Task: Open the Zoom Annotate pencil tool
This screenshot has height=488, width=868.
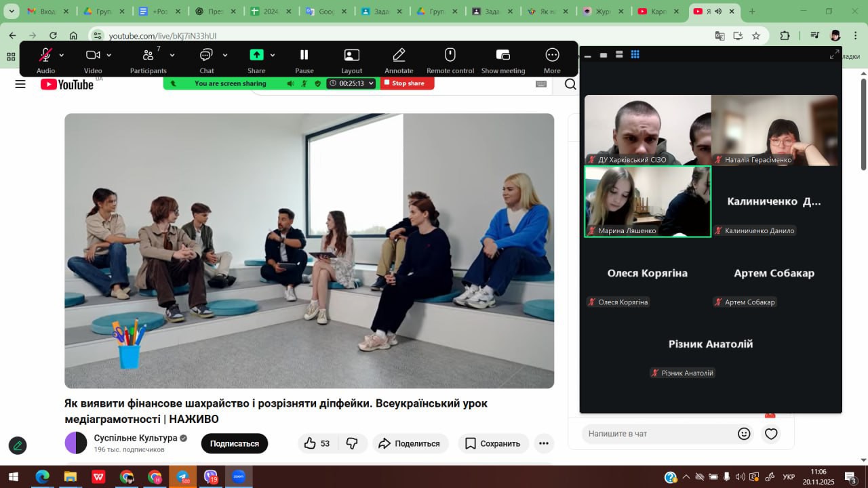Action: click(x=399, y=56)
